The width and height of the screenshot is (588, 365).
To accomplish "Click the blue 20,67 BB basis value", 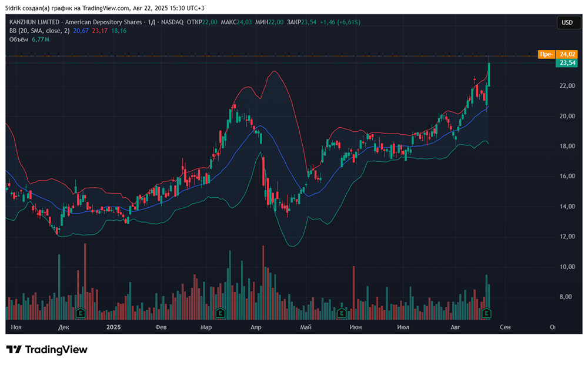I will coord(81,31).
